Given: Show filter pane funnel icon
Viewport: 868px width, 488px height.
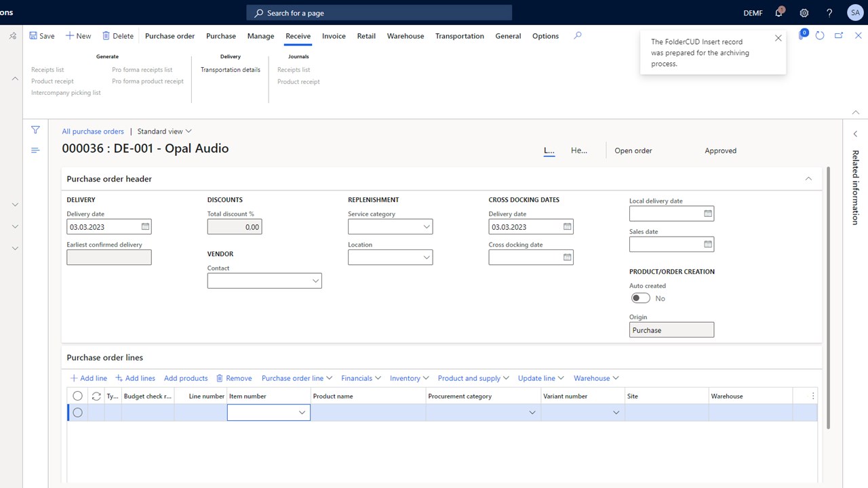Looking at the screenshot, I should 35,130.
